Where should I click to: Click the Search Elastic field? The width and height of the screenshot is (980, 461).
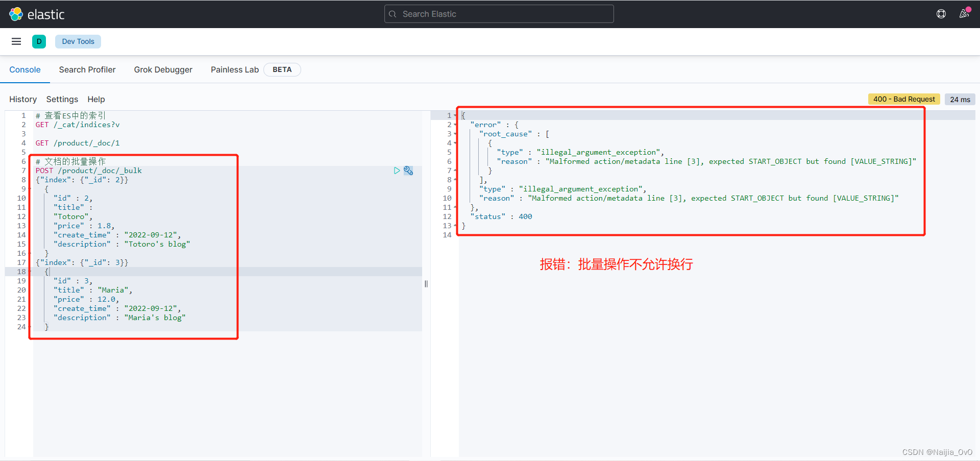(499, 14)
